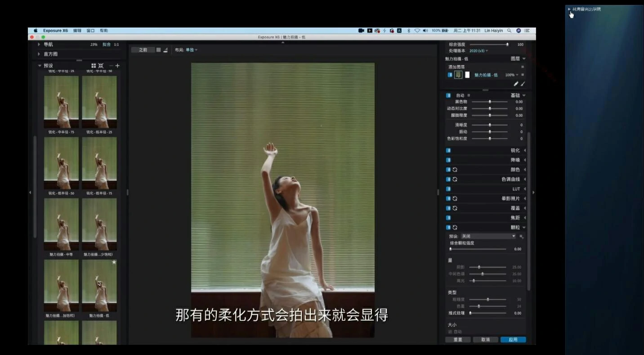Reset the 覆盖 panel with its refresh icon
The width and height of the screenshot is (644, 355).
tap(455, 208)
